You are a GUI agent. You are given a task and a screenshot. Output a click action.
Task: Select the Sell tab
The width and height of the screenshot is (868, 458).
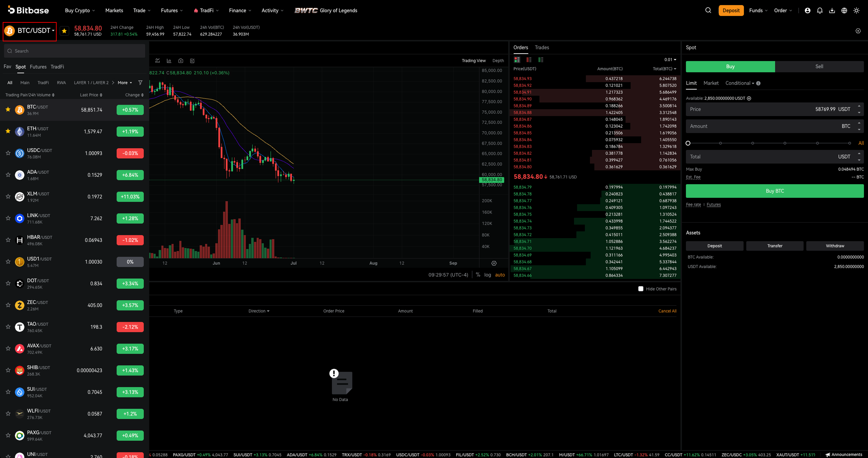pyautogui.click(x=819, y=66)
